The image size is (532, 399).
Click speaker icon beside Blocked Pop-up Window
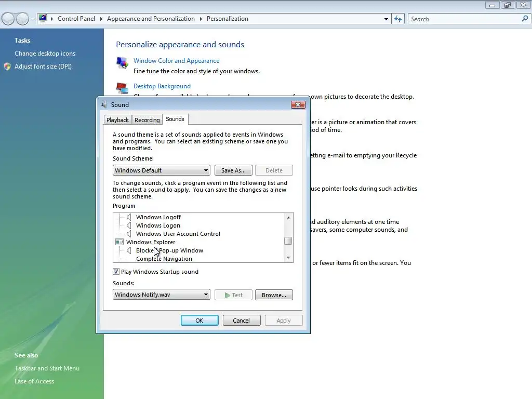point(129,250)
